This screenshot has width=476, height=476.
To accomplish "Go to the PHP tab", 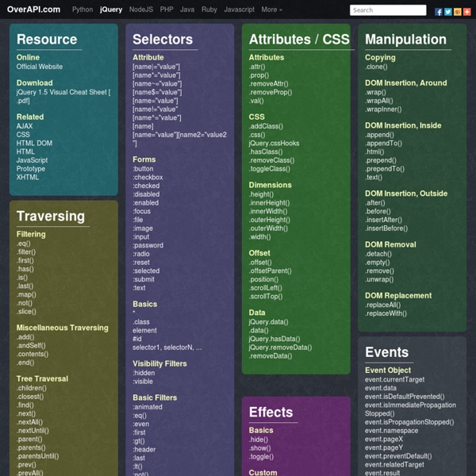I will 167,10.
